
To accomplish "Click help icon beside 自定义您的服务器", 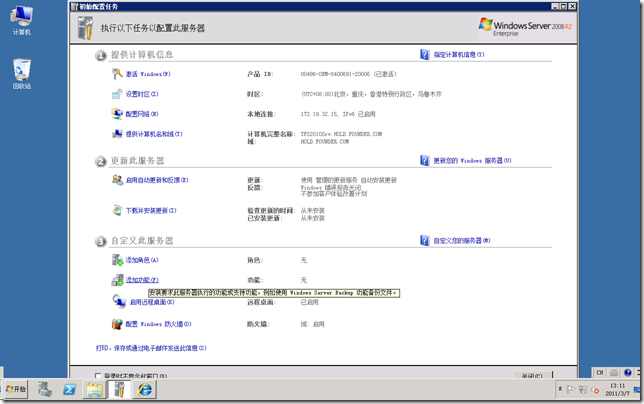I will pyautogui.click(x=424, y=241).
